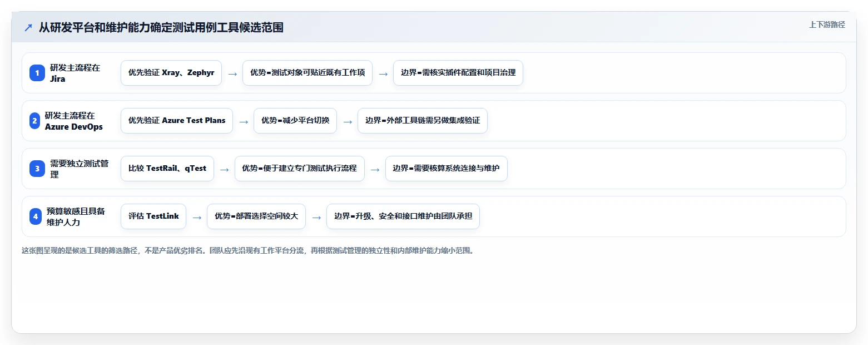Image resolution: width=868 pixels, height=345 pixels.
Task: Select the step 4 number badge
Action: click(x=36, y=216)
